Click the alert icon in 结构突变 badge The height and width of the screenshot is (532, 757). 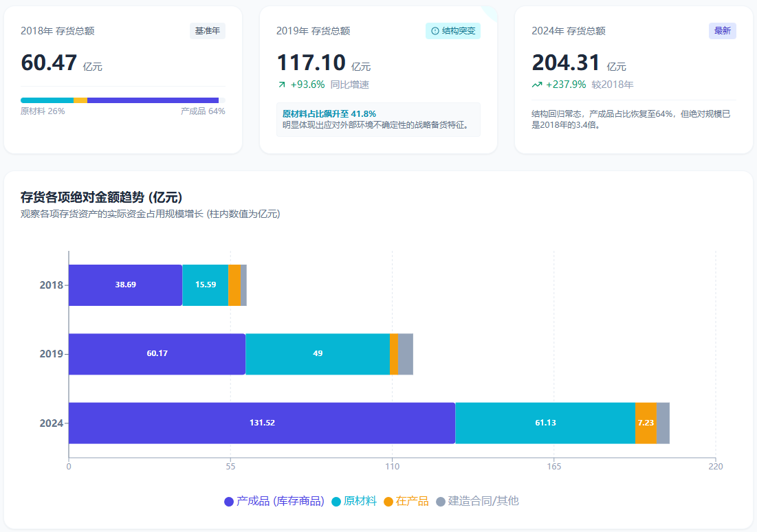tap(435, 31)
